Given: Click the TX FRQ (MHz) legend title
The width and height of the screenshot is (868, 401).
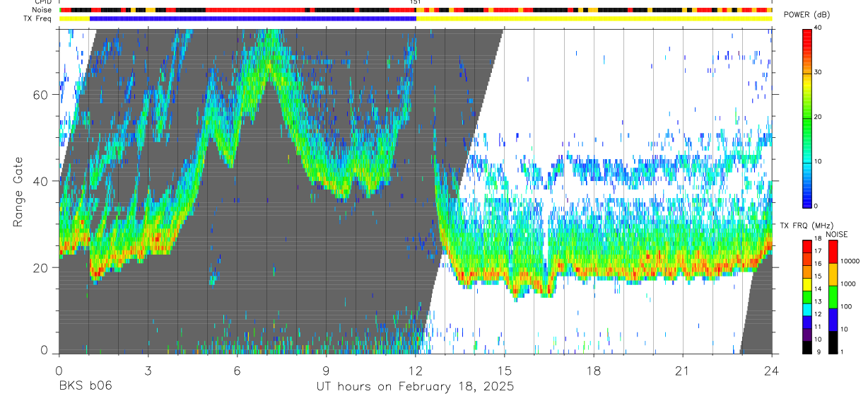Looking at the screenshot, I should (807, 226).
